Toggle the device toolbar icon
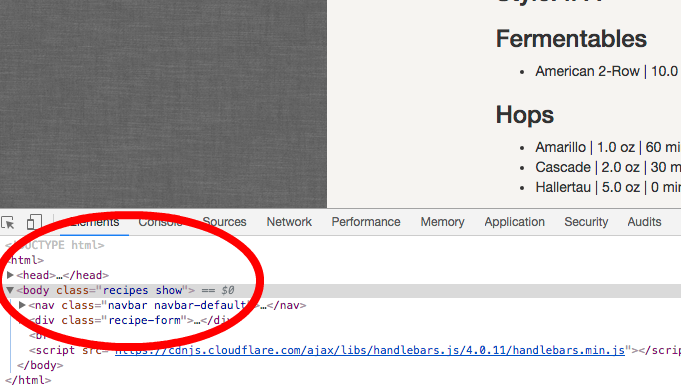681x385 pixels. (34, 222)
